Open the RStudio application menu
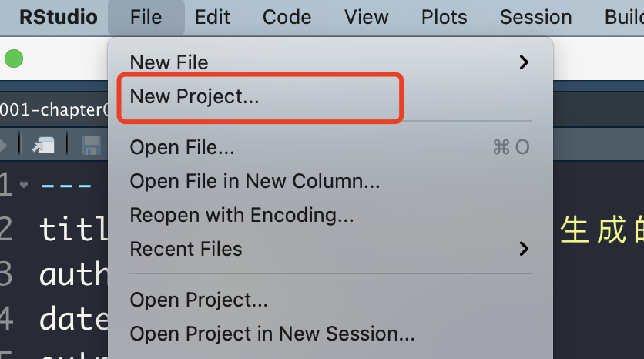 click(x=59, y=17)
